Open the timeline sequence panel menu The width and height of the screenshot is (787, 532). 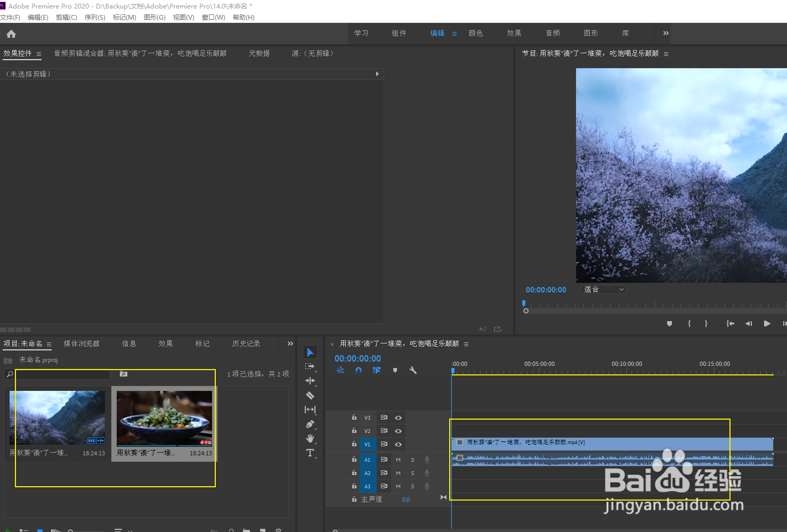[466, 344]
